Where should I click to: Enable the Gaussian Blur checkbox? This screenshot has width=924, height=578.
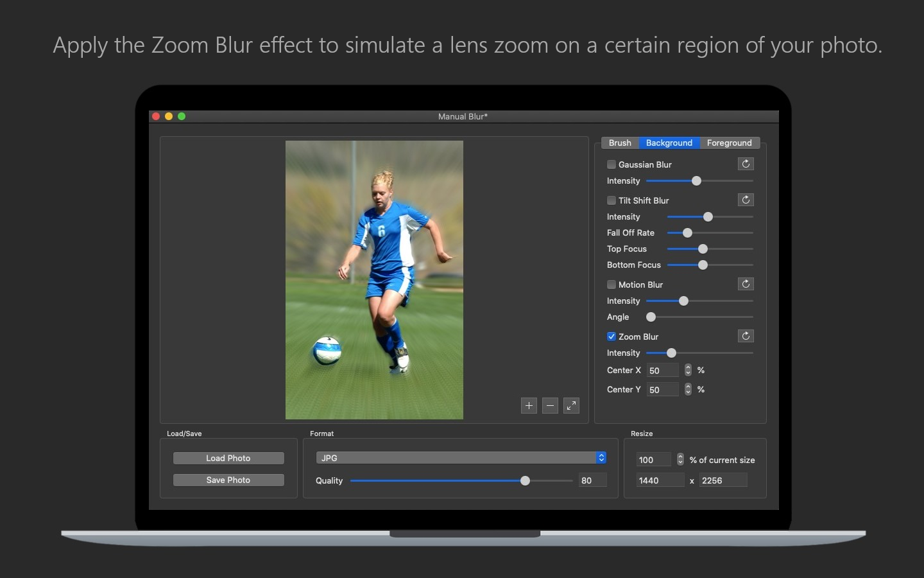point(612,164)
